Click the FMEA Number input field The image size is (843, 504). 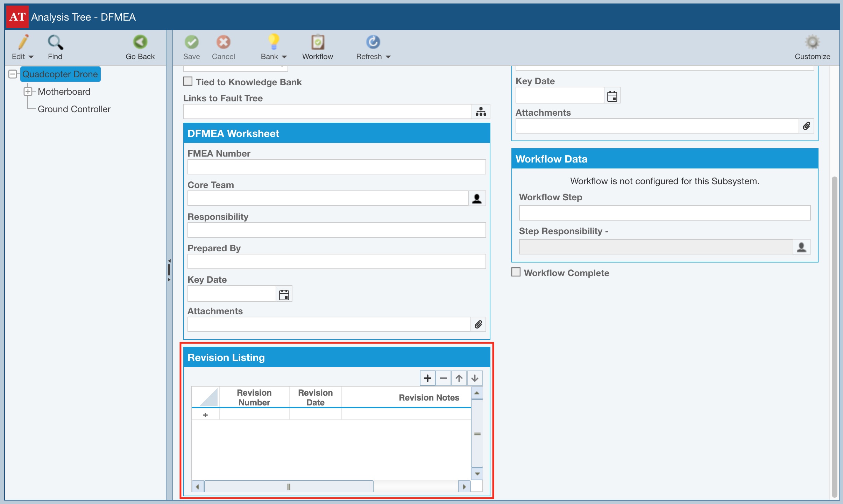(337, 167)
